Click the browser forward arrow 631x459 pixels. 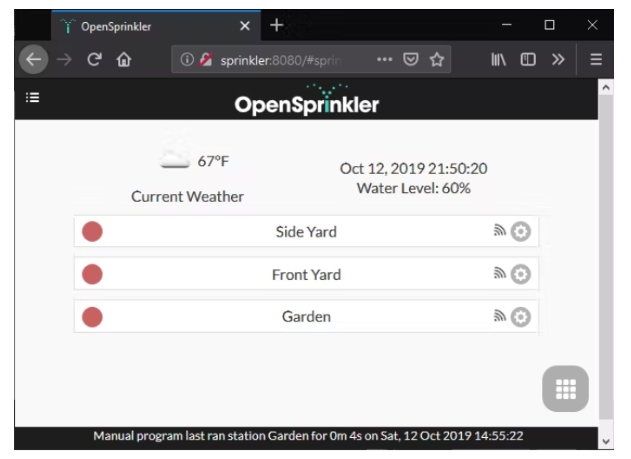64,60
